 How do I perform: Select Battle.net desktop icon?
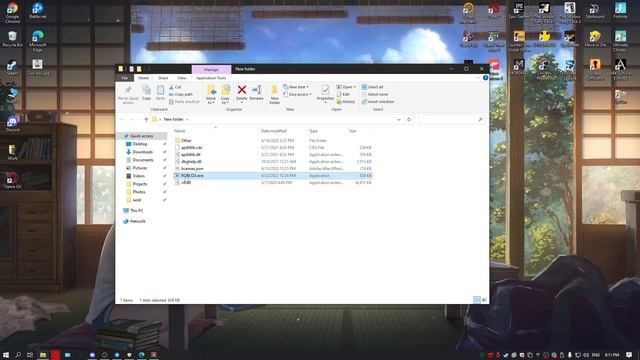pos(38,11)
